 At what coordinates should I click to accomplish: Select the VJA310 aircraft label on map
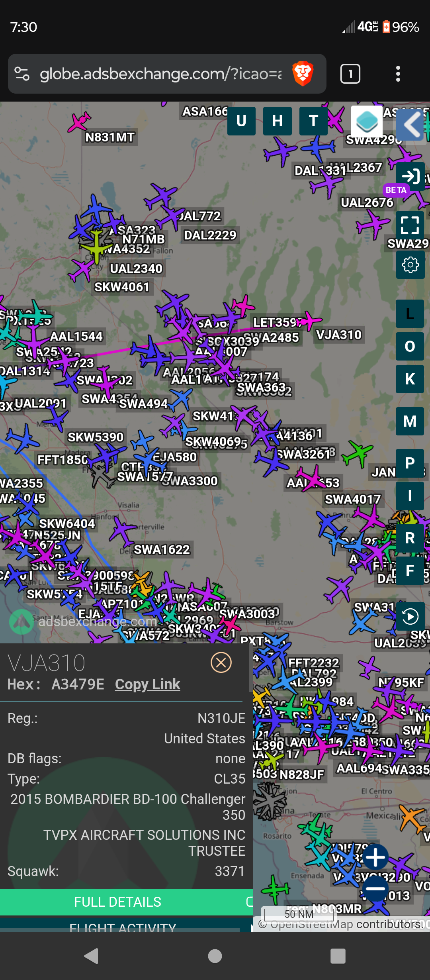click(x=339, y=335)
